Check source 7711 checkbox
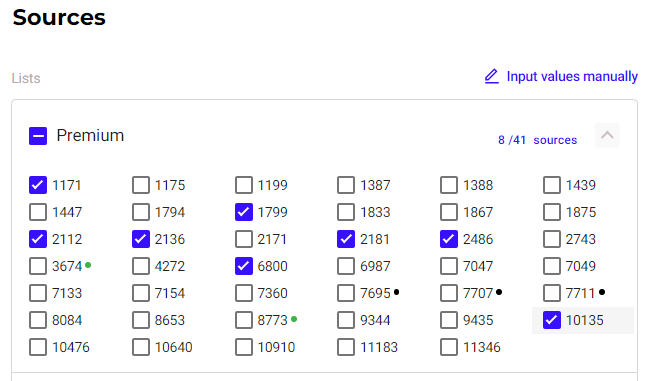This screenshot has height=381, width=672. [x=552, y=293]
